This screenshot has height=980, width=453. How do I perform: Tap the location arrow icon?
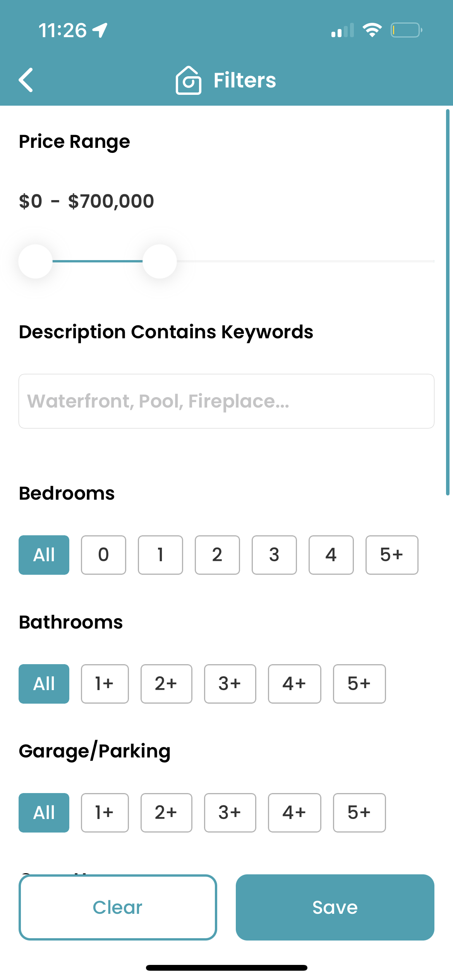pyautogui.click(x=100, y=30)
